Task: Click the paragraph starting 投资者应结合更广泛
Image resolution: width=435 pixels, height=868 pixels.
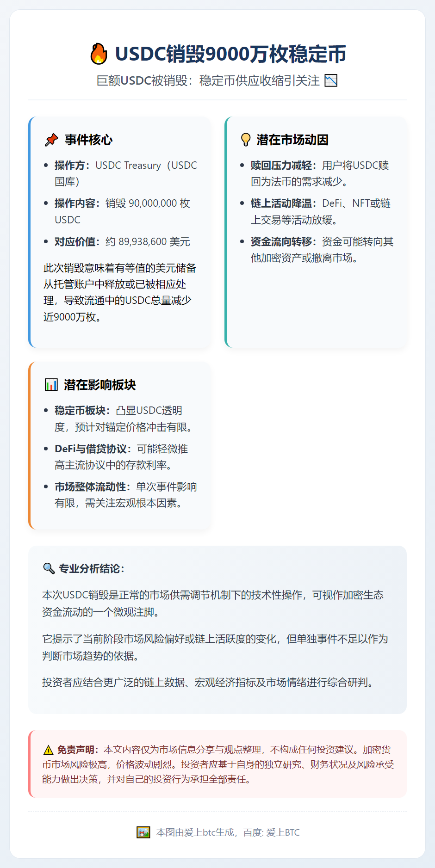Action: [208, 683]
